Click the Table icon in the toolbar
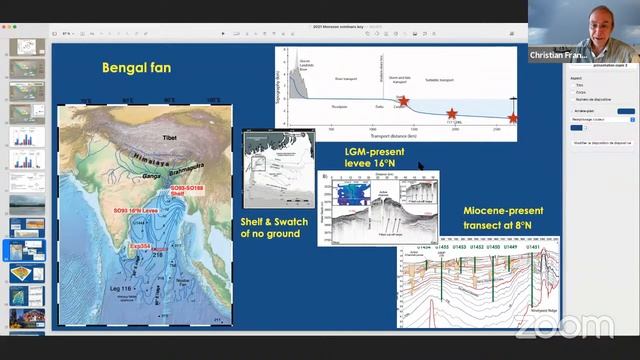Viewport: 640px width, 360px height. [367, 34]
